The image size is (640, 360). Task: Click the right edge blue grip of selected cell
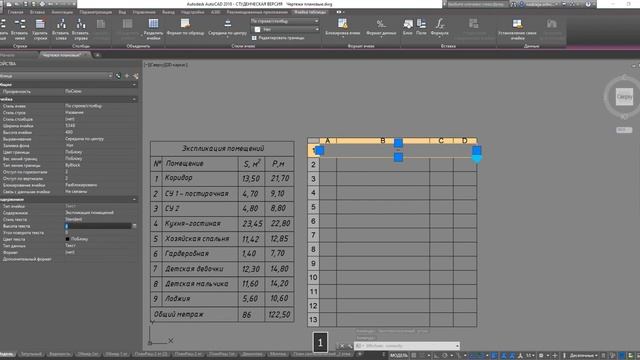point(476,150)
